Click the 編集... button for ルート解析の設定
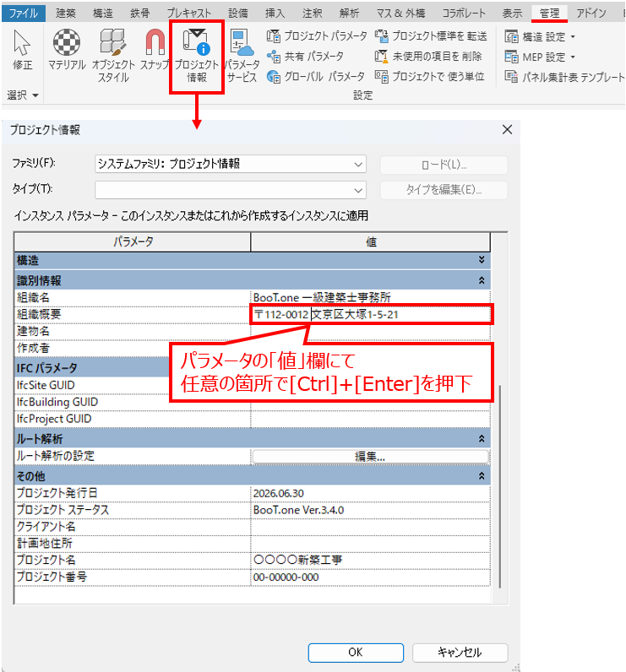Image resolution: width=626 pixels, height=672 pixels. 370,457
